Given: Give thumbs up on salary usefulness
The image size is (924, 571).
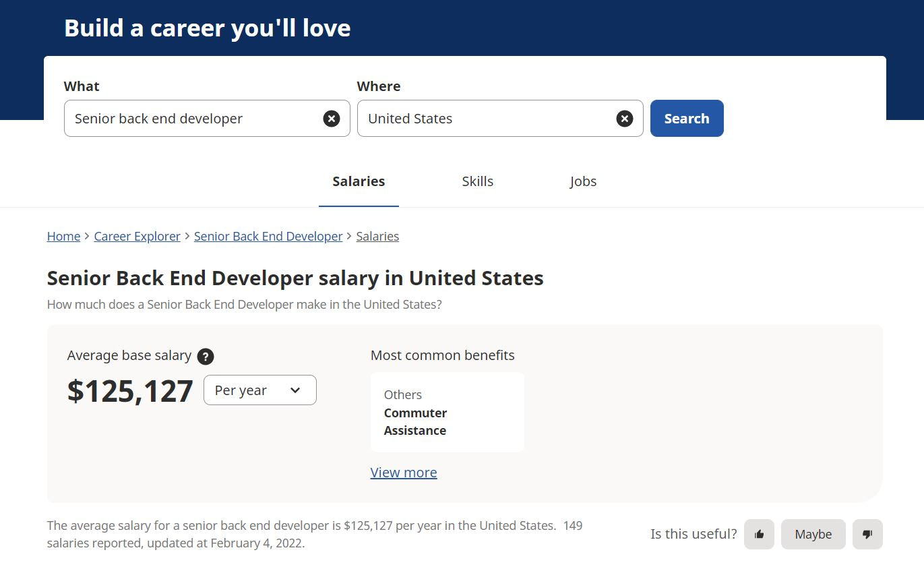Looking at the screenshot, I should 759,534.
